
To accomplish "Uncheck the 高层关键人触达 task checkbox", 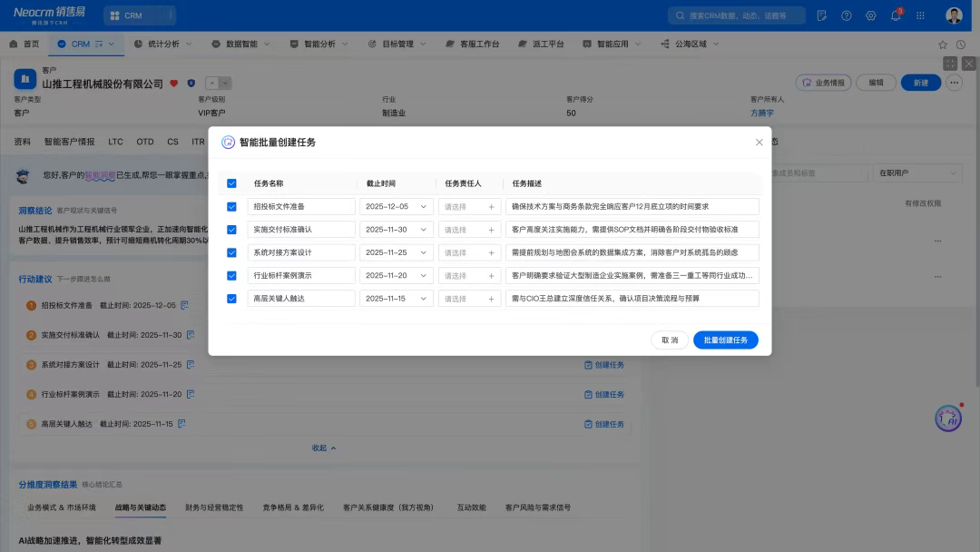I will pyautogui.click(x=231, y=299).
